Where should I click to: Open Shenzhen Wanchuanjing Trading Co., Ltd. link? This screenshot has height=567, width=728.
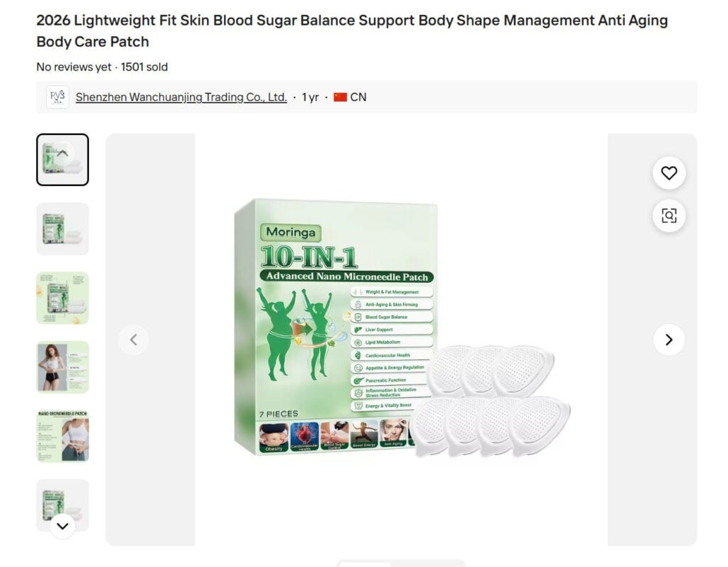(181, 97)
